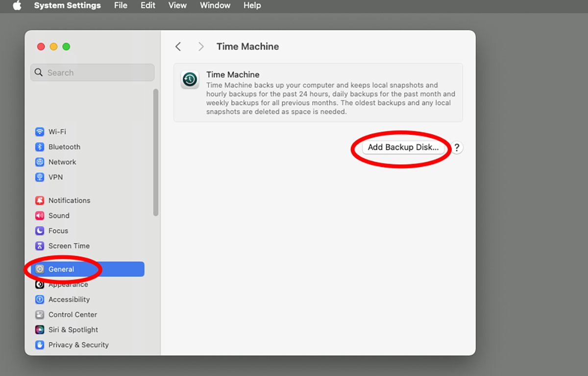Select Wi-Fi label in sidebar

pos(57,132)
